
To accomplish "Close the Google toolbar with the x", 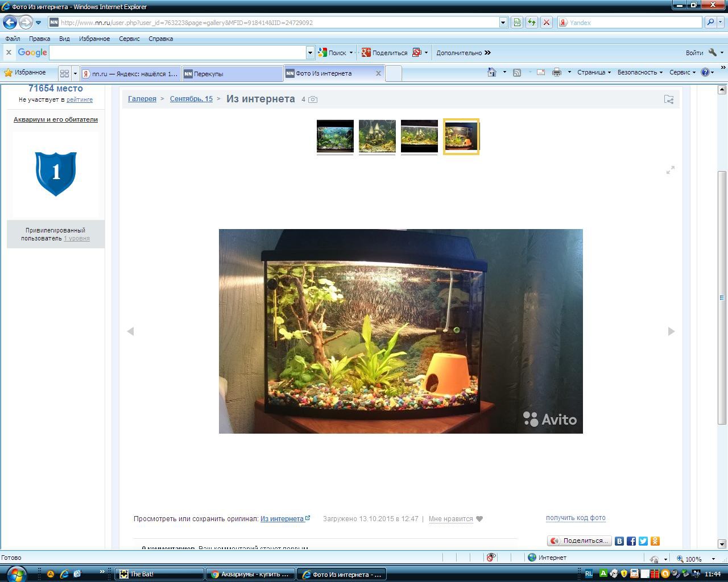I will point(9,52).
